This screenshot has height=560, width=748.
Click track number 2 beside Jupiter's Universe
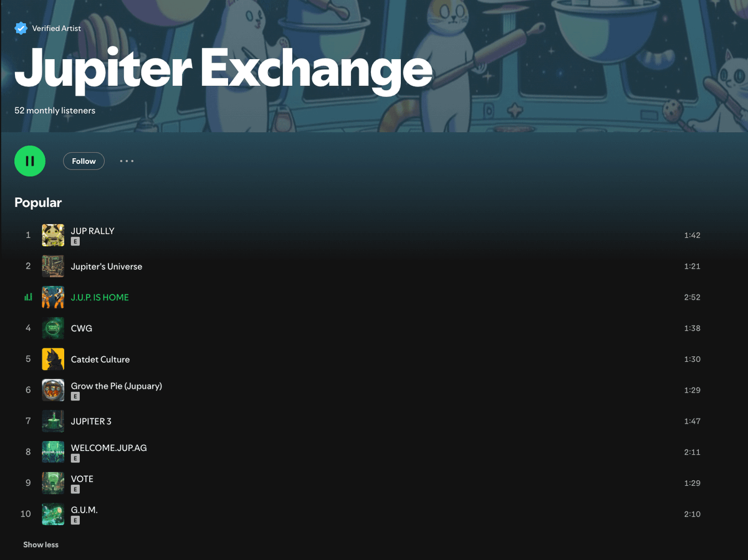point(28,266)
